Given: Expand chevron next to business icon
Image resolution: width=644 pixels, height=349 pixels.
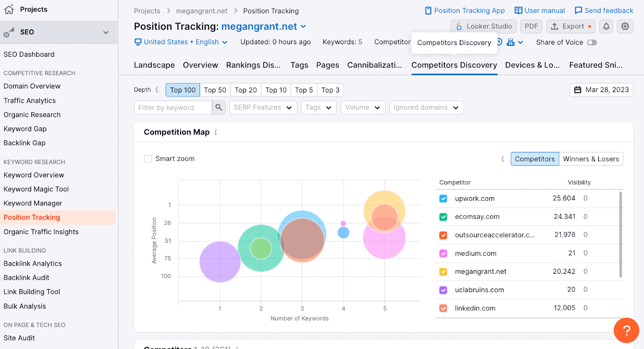Looking at the screenshot, I should coord(520,42).
